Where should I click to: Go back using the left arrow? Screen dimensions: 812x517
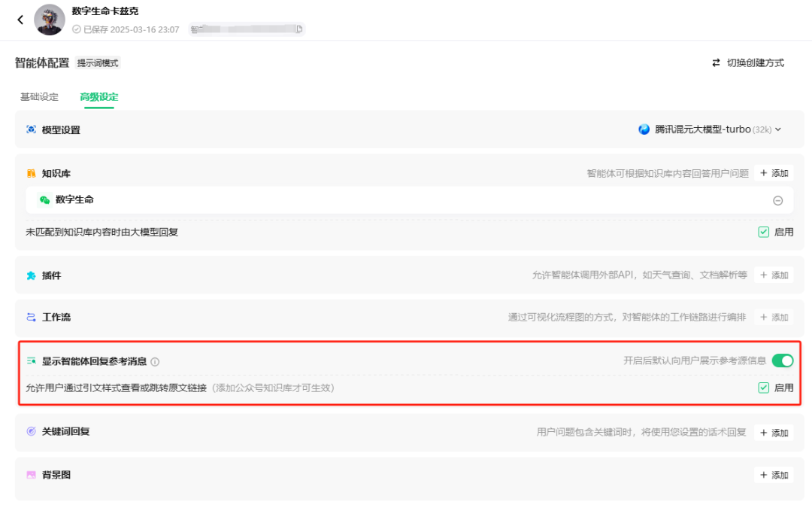[x=20, y=20]
